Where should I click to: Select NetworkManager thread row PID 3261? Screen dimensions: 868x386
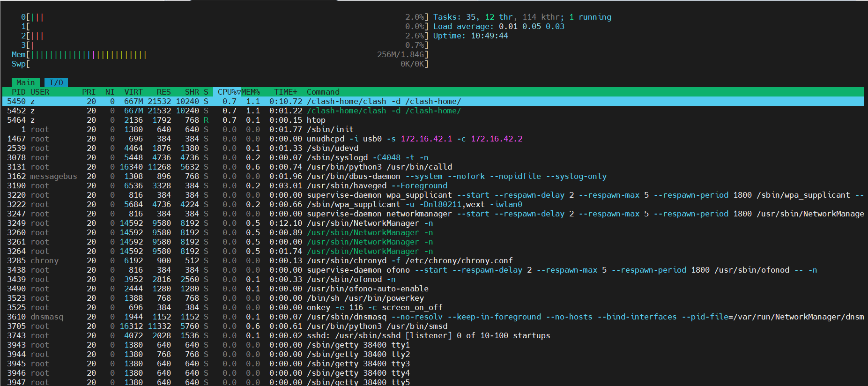pos(433,242)
